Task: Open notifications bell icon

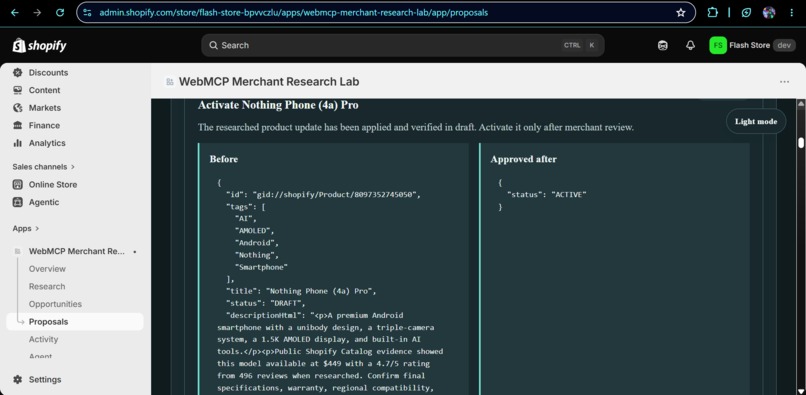Action: [690, 45]
